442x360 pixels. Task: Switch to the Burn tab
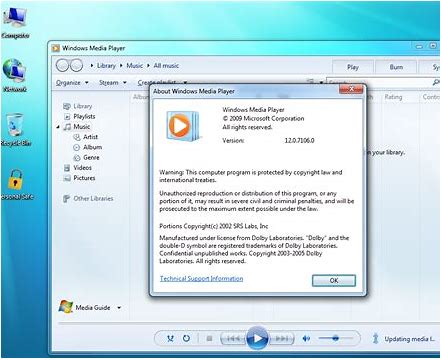point(396,67)
